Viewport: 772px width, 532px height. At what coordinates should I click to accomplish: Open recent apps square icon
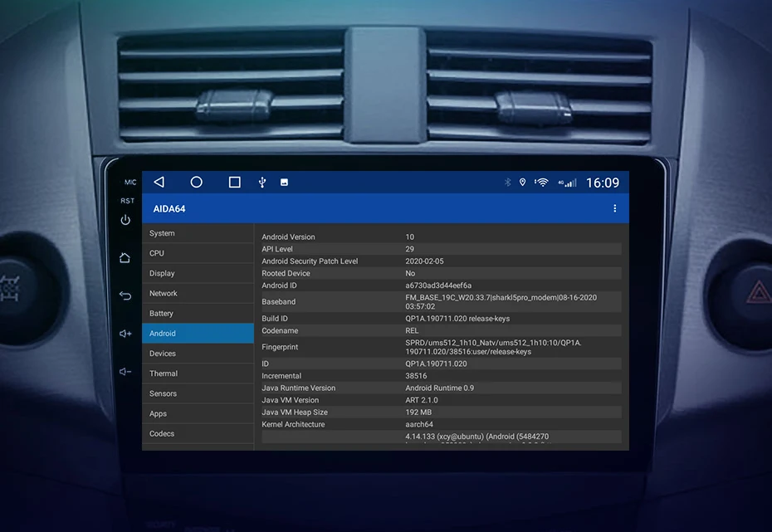[235, 182]
